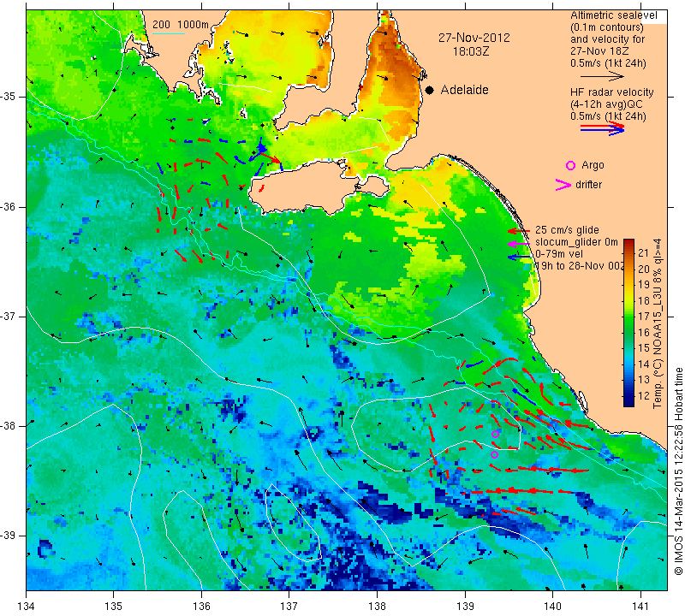Click the 'HF radar velocity' legend text
This screenshot has height=616, width=685.
point(611,92)
